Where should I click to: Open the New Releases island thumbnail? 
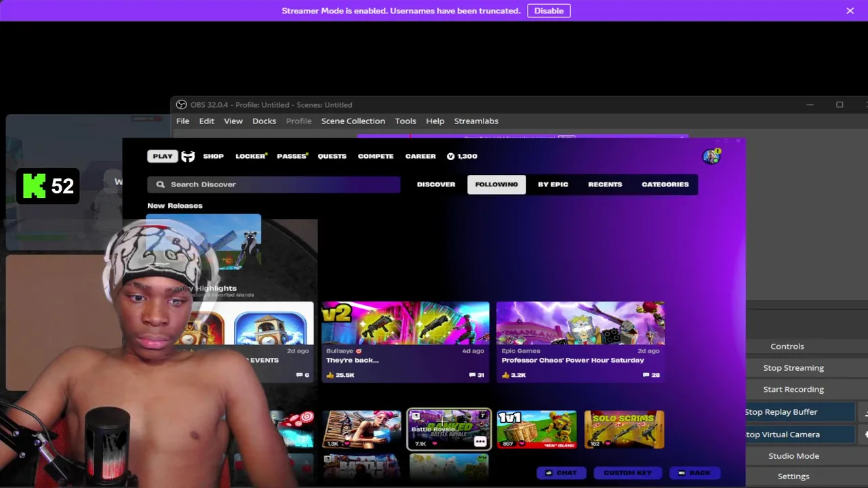(203, 242)
